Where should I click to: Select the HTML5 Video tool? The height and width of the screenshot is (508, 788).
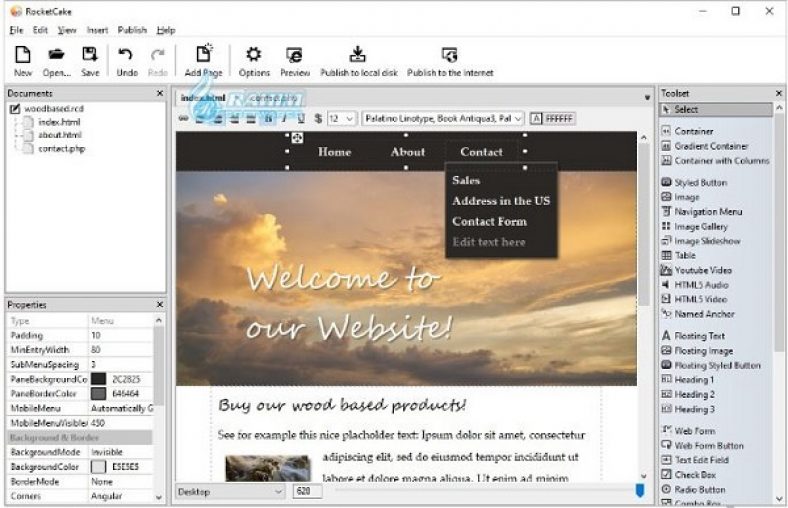pos(695,299)
